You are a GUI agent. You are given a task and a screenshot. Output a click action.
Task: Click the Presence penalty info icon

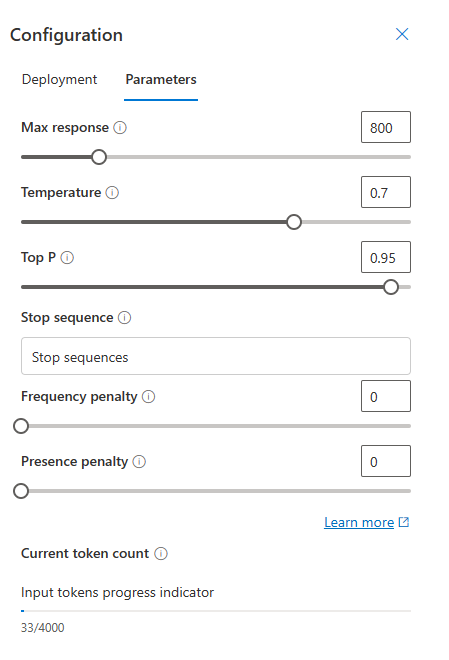(x=139, y=462)
